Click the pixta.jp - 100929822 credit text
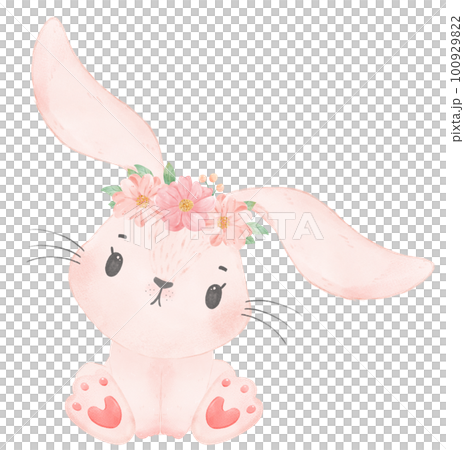Image resolution: width=464 pixels, height=450 pixels. click(456, 79)
